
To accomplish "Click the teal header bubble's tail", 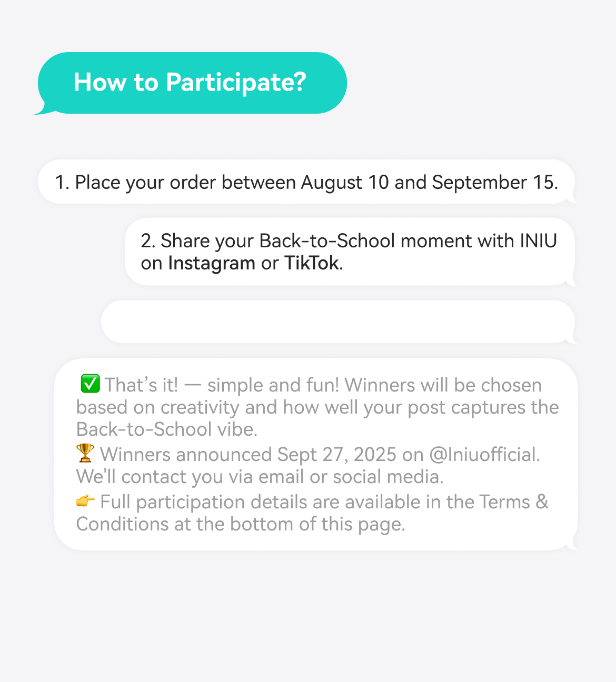I will pyautogui.click(x=44, y=109).
